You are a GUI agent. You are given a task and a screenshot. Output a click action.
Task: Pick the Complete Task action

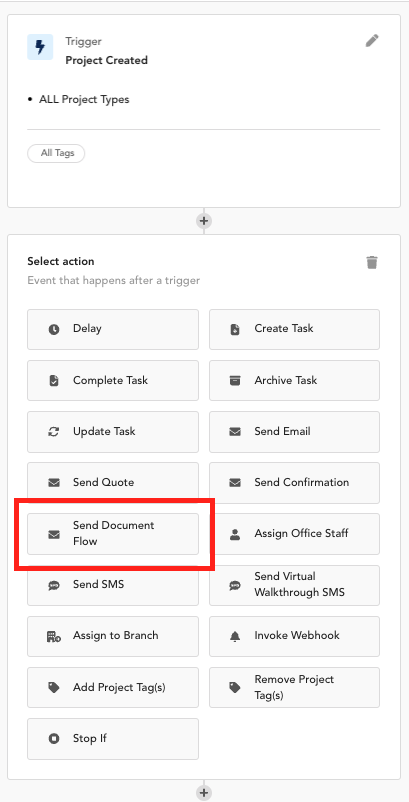(113, 381)
